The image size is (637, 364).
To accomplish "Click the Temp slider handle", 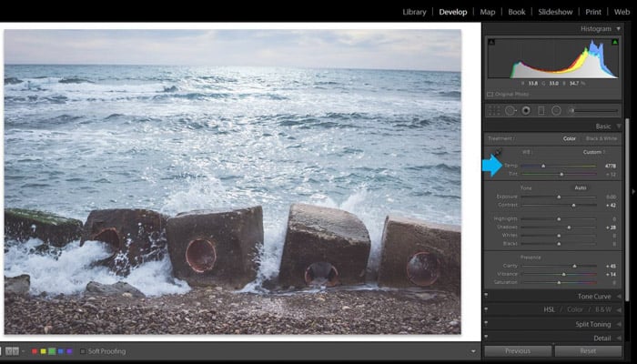I will (x=544, y=166).
